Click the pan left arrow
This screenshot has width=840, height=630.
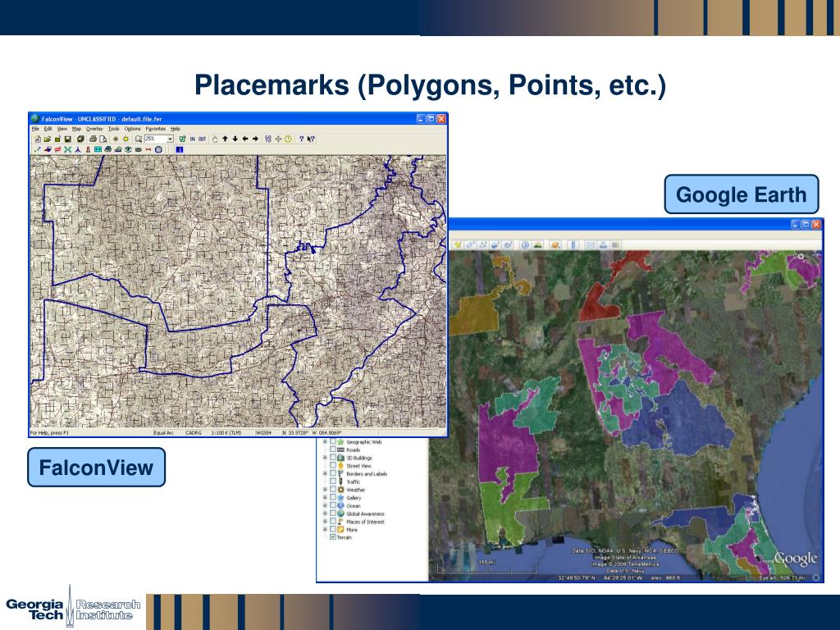pos(245,139)
